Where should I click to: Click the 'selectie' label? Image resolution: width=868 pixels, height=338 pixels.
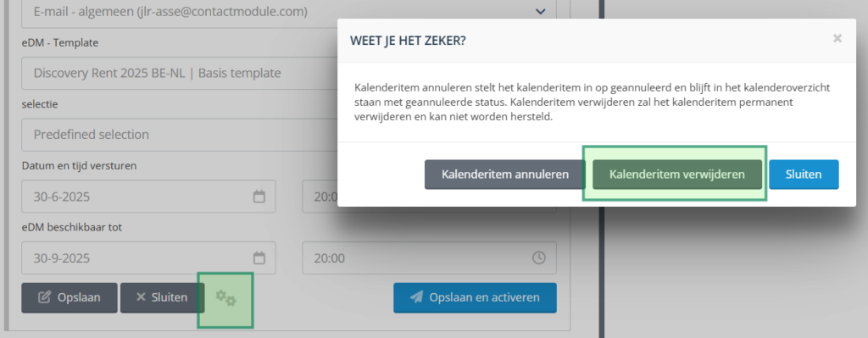point(40,104)
